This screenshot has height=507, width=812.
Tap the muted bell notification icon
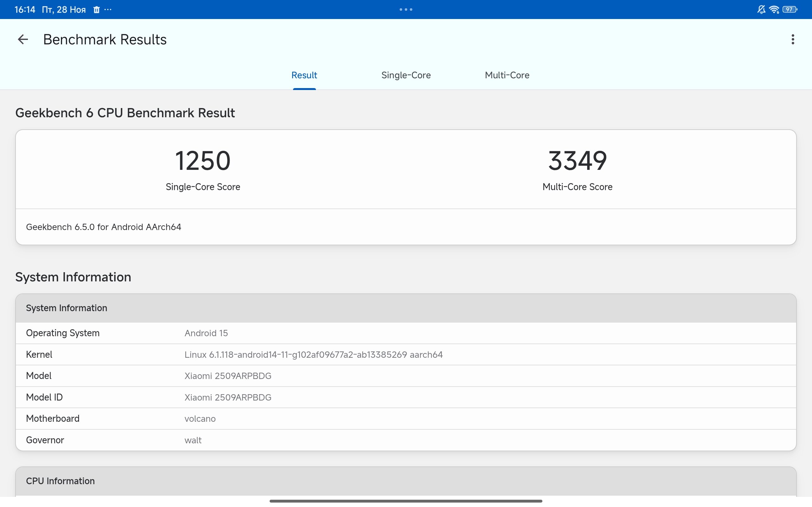761,10
